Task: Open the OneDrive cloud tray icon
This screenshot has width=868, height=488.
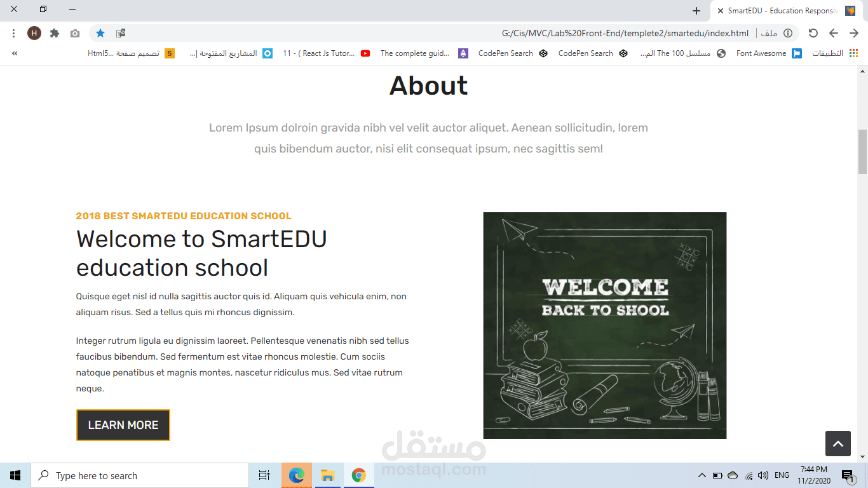Action: coord(733,475)
